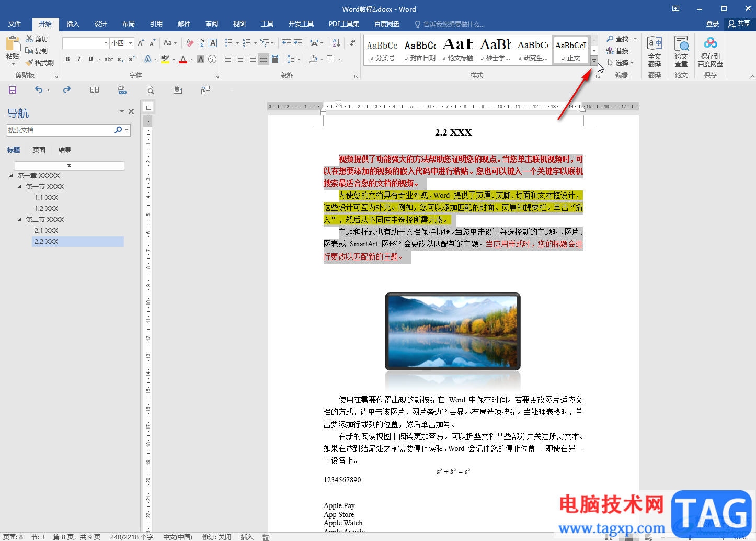Open the font name dropdown
756x541 pixels.
point(106,43)
